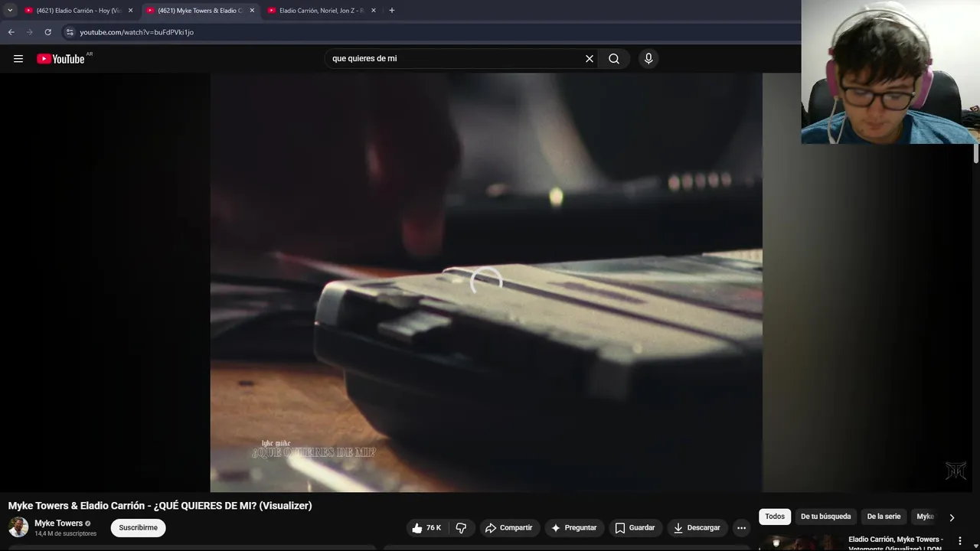Go back in browser history
980x551 pixels.
coord(11,32)
